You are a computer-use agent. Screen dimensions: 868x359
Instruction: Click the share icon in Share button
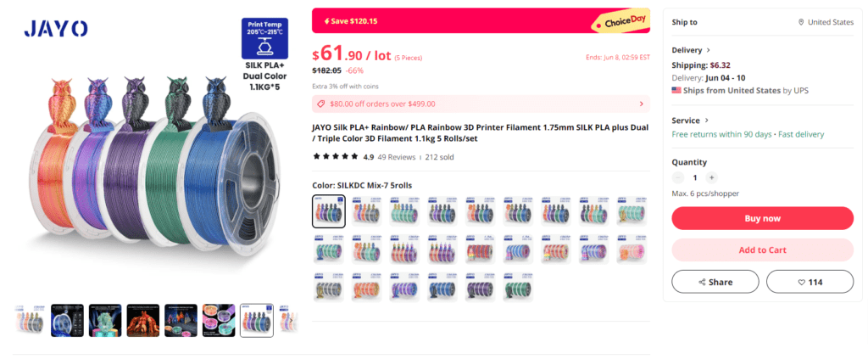point(702,282)
